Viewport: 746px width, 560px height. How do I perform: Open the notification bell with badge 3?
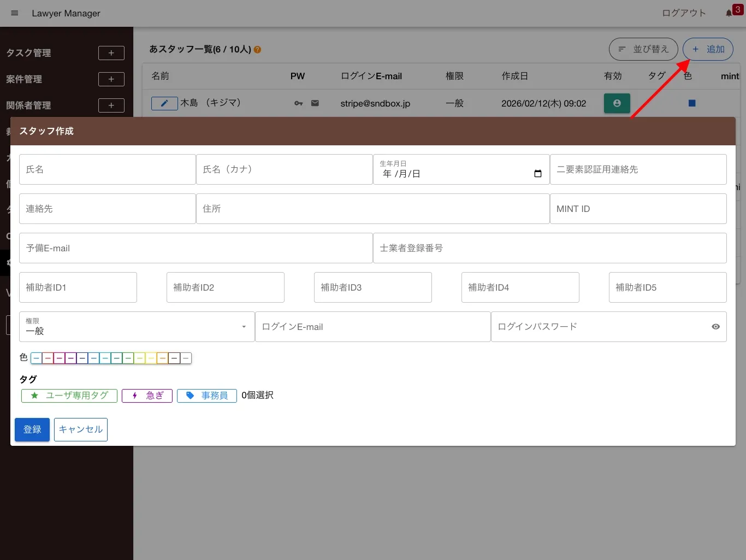click(x=729, y=13)
